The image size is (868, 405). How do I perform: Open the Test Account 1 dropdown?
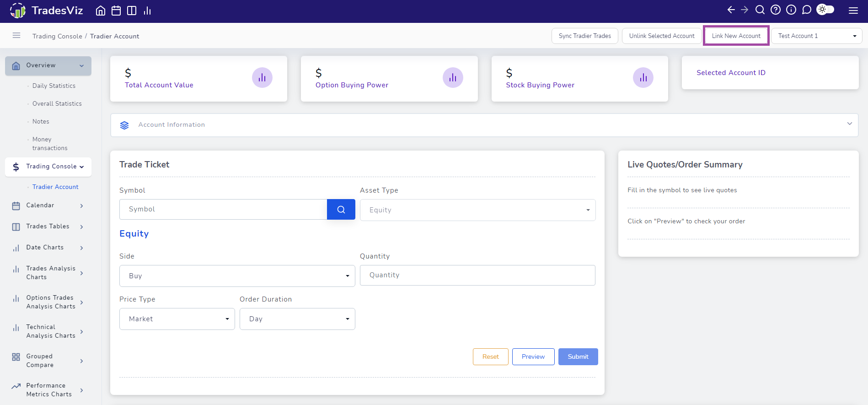[x=816, y=36]
